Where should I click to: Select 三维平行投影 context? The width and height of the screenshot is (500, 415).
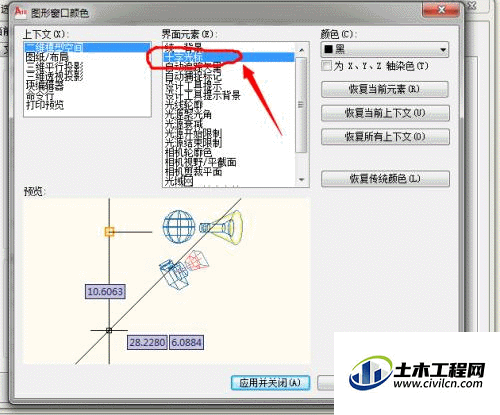pyautogui.click(x=87, y=67)
